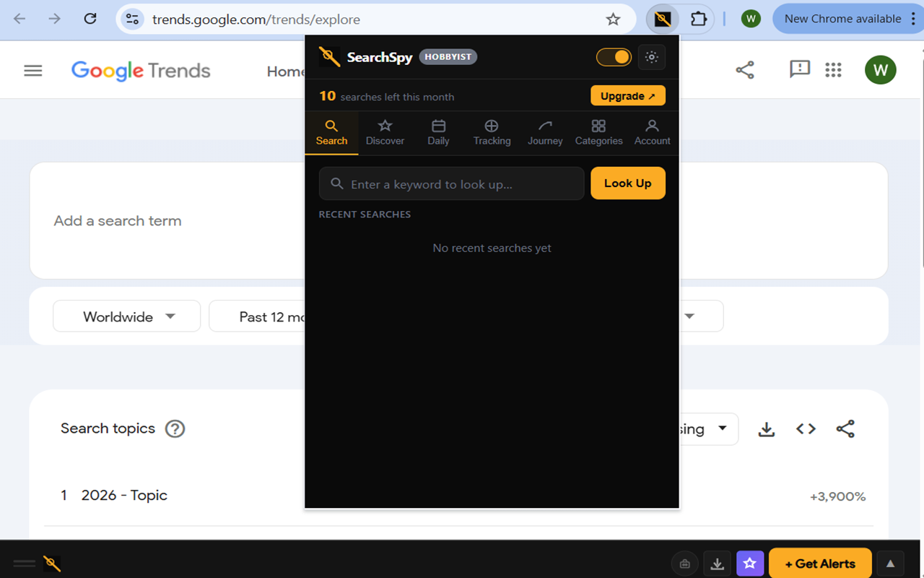Click download icon in bottom bar

coord(717,564)
